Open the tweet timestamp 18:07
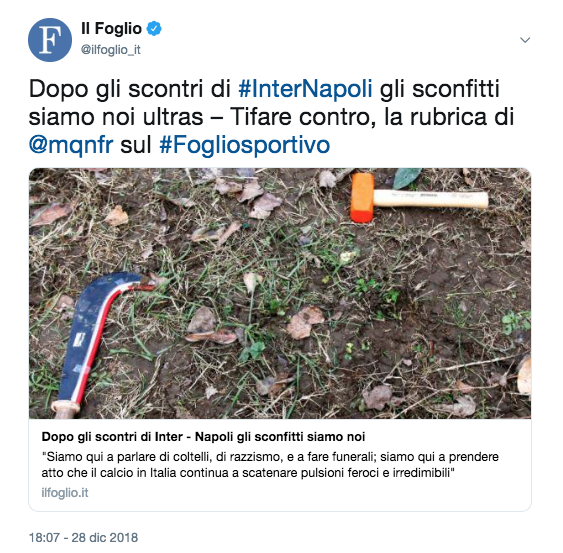The image size is (563, 553). click(x=44, y=538)
